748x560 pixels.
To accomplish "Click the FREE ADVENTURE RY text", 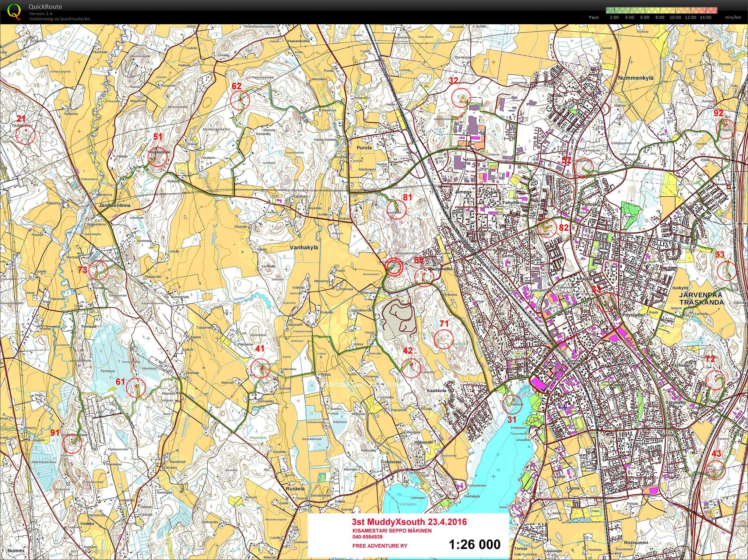I will (380, 546).
